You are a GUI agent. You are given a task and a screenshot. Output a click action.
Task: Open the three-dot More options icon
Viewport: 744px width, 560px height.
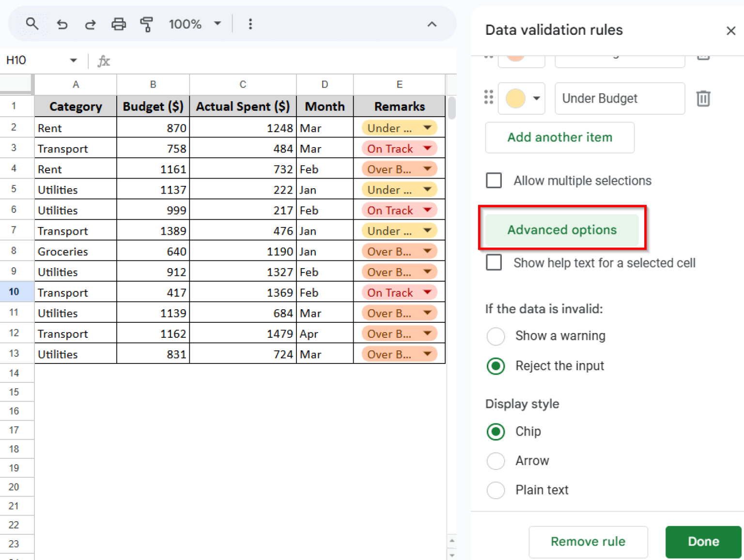[x=250, y=24]
